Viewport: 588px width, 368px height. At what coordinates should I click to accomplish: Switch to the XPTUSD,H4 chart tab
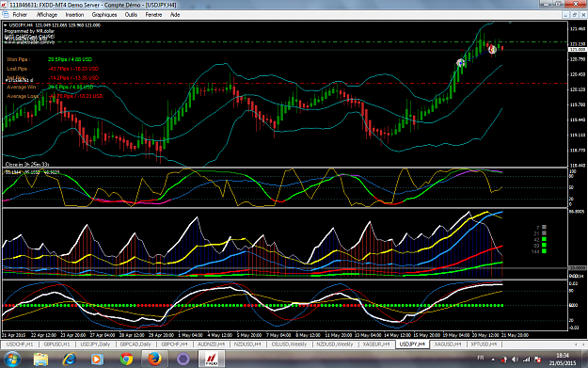click(484, 344)
